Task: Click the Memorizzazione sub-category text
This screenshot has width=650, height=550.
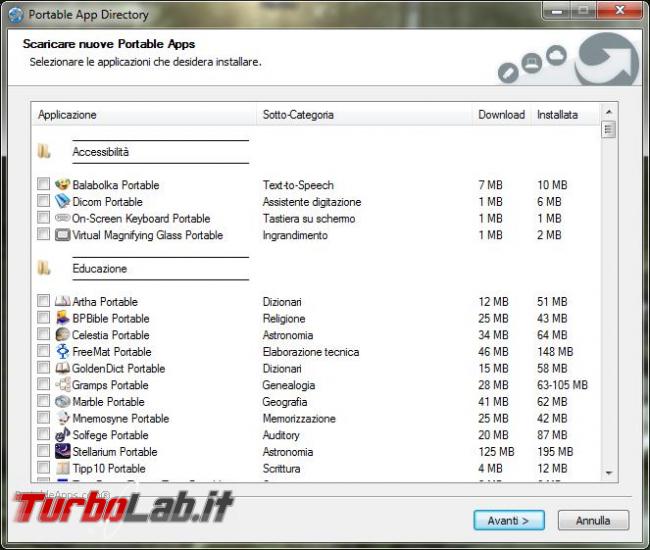Action: 299,419
